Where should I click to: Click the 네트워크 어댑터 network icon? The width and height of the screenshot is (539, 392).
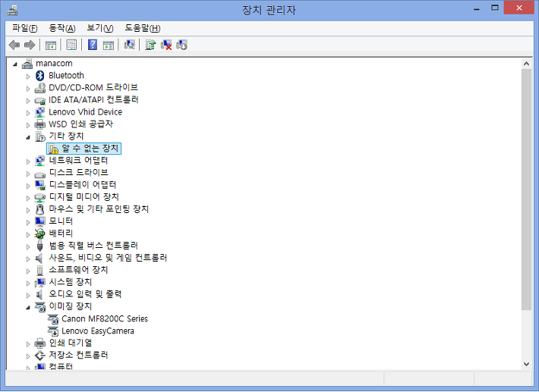(40, 161)
